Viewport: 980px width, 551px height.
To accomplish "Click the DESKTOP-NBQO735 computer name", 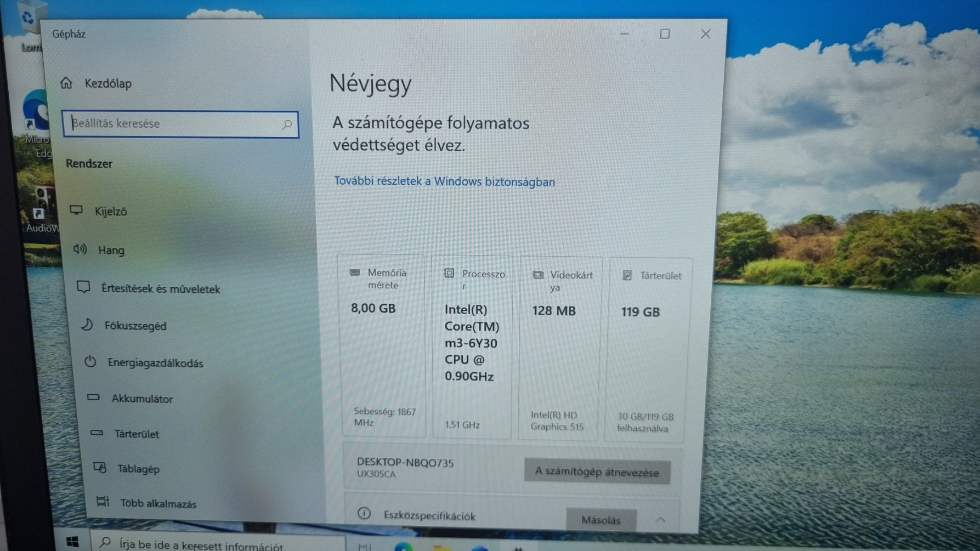I will [405, 463].
